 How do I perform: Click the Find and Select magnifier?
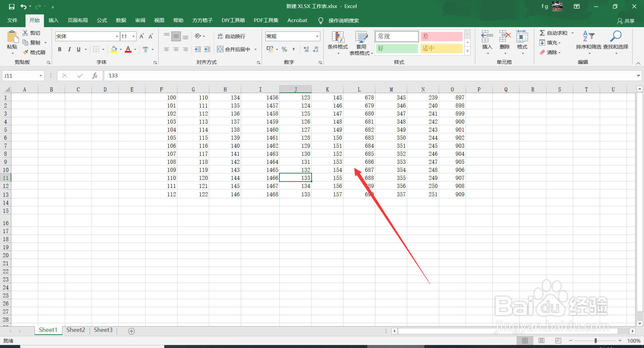point(616,36)
